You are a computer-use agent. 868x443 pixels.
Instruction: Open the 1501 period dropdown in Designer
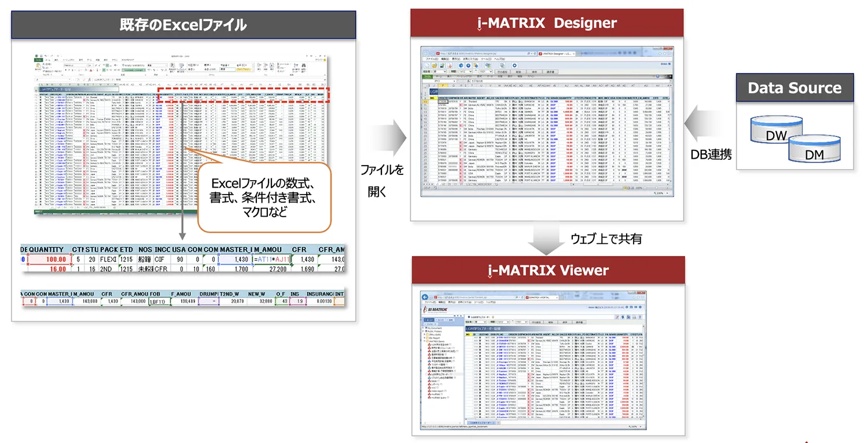(486, 72)
